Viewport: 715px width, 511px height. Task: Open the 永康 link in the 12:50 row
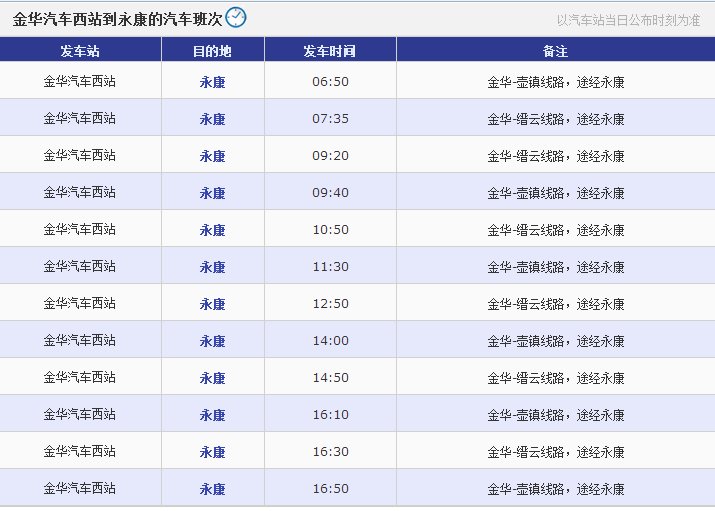212,304
